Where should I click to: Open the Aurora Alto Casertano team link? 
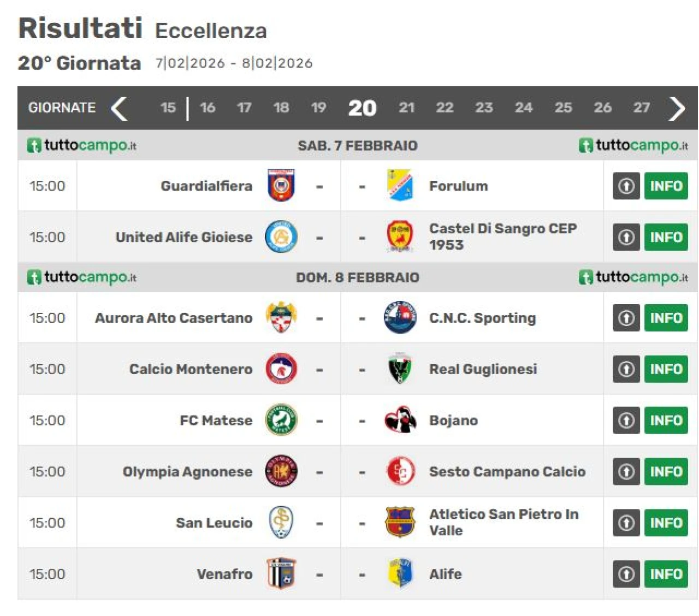point(174,318)
